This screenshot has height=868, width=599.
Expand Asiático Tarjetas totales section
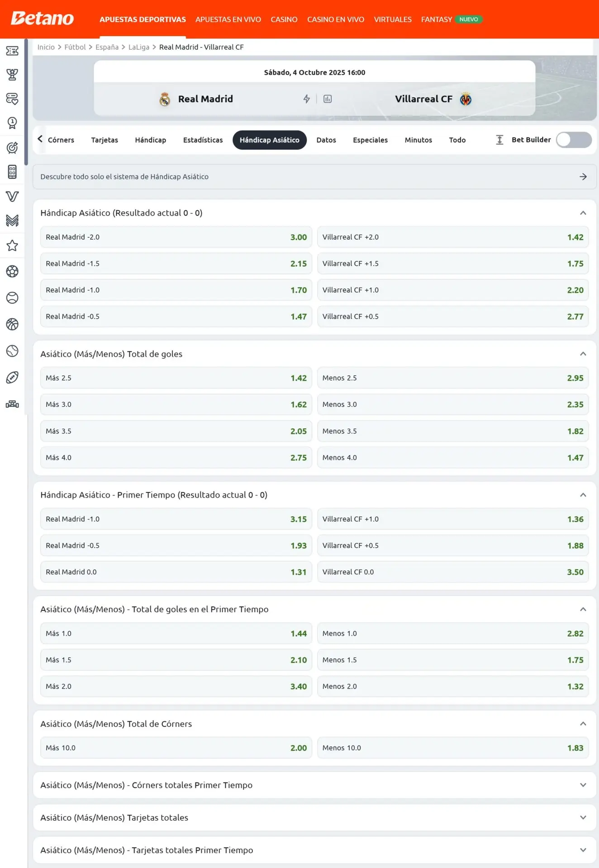[x=583, y=817]
